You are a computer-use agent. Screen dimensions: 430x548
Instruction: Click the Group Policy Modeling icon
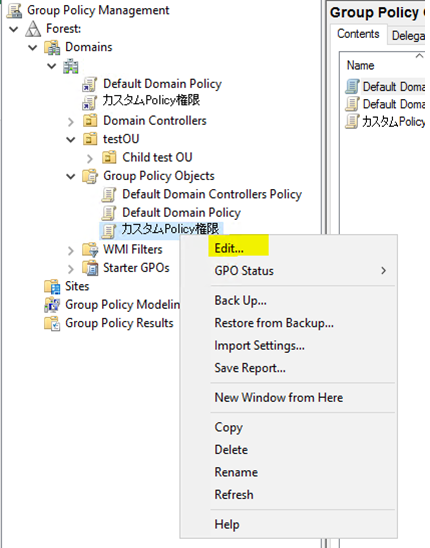coord(52,305)
